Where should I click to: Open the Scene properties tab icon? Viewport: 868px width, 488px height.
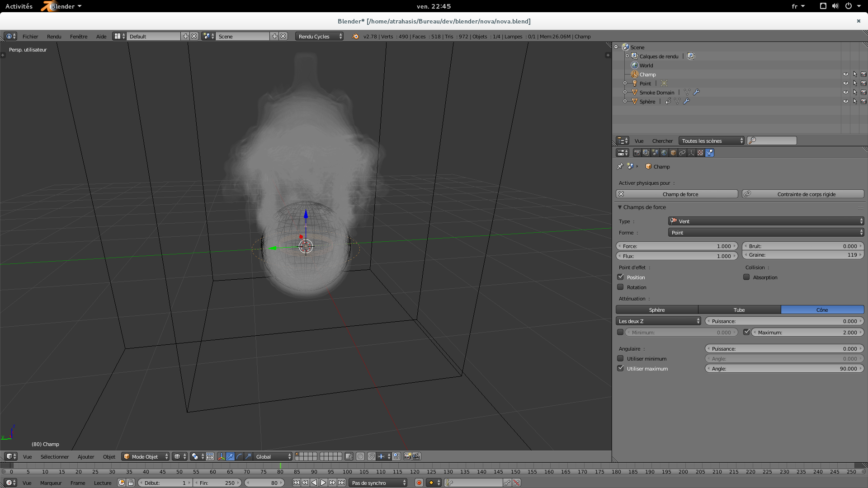pyautogui.click(x=655, y=153)
